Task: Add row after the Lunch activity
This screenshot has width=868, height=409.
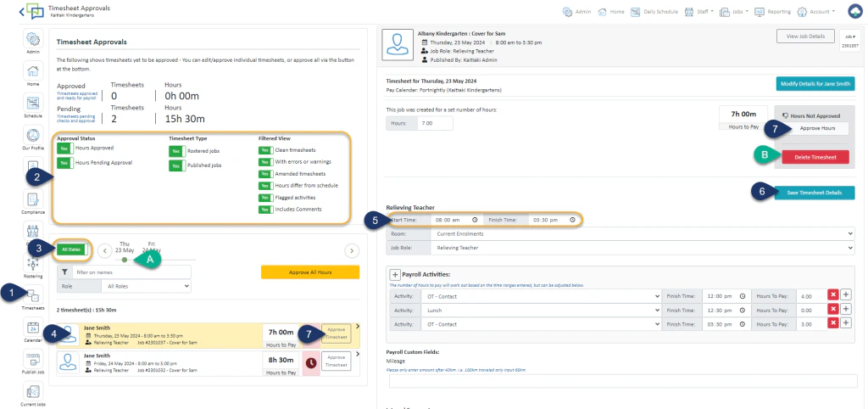Action: (x=845, y=310)
